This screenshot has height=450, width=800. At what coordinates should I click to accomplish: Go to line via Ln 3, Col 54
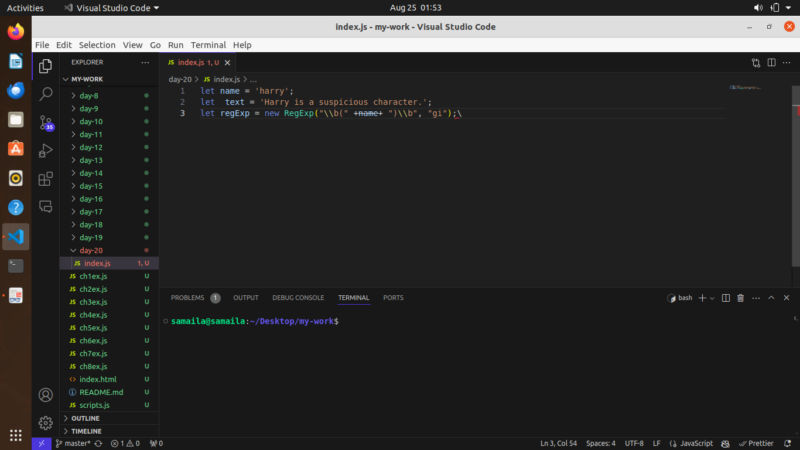point(559,443)
